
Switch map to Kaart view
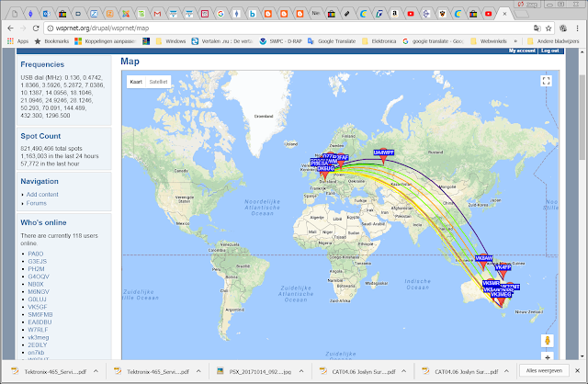coord(136,82)
